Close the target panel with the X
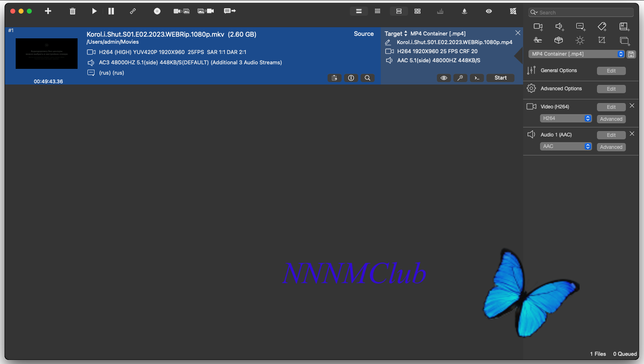The image size is (644, 364). click(x=518, y=33)
